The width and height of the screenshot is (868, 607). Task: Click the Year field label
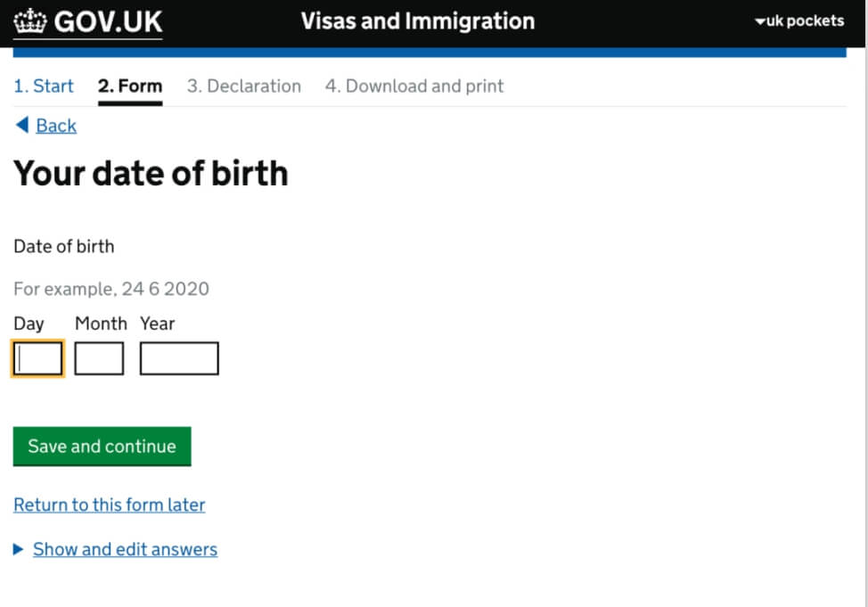click(157, 324)
